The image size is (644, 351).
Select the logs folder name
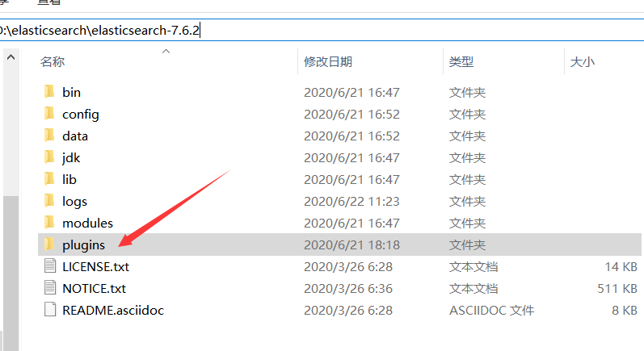coord(75,202)
